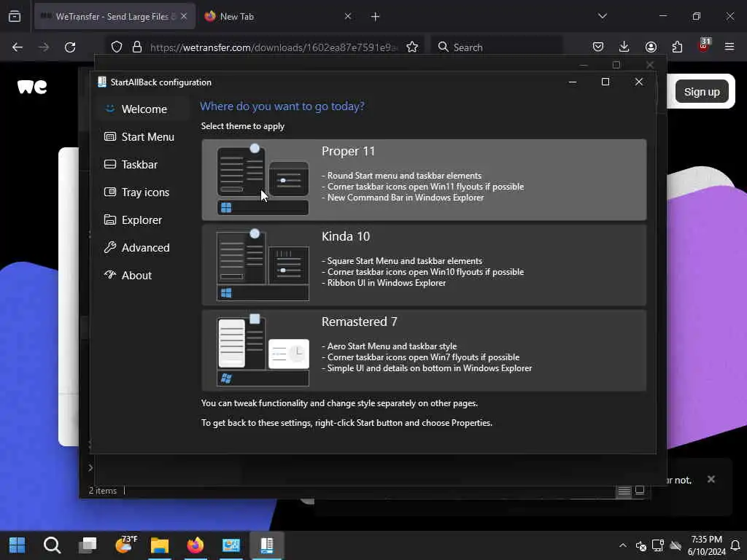Click the site padlock icon in Firefox
Screen dimensions: 747x560
coord(137,47)
